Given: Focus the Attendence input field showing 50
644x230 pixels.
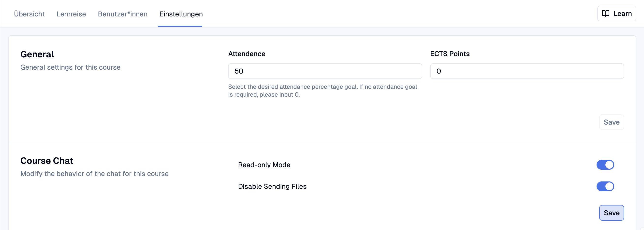Looking at the screenshot, I should (325, 71).
